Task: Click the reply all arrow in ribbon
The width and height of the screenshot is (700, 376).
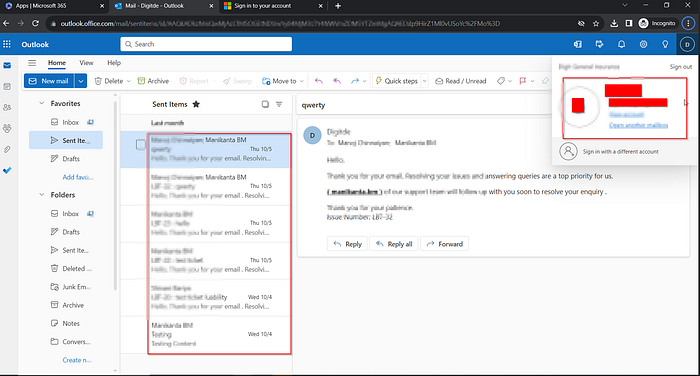Action: (x=337, y=81)
